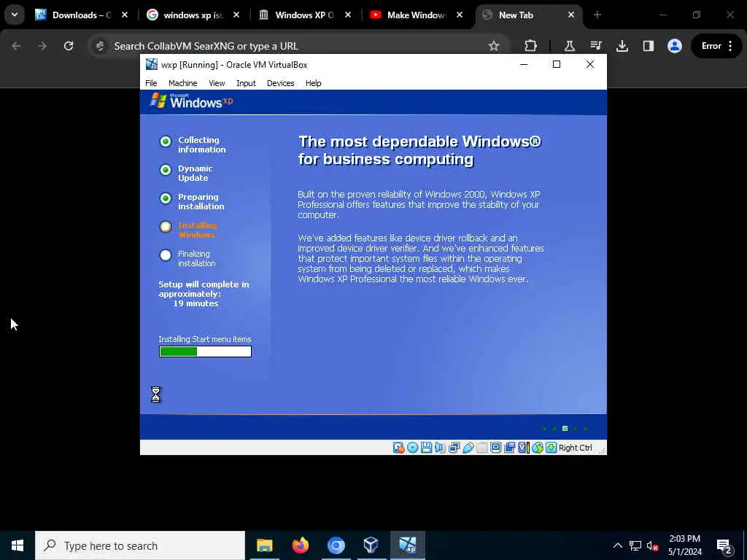The image size is (747, 560).
Task: Open the Input menu in VirtualBox
Action: (246, 83)
